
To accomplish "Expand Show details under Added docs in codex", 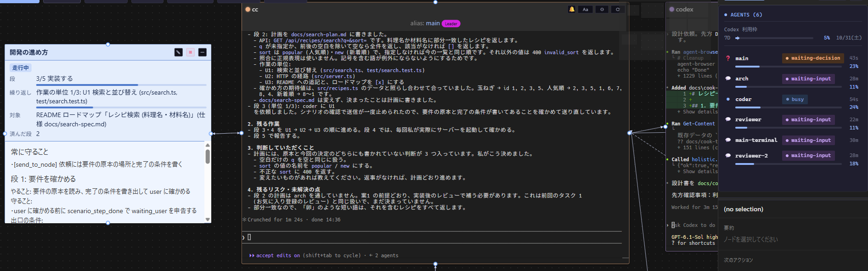I will click(x=697, y=112).
